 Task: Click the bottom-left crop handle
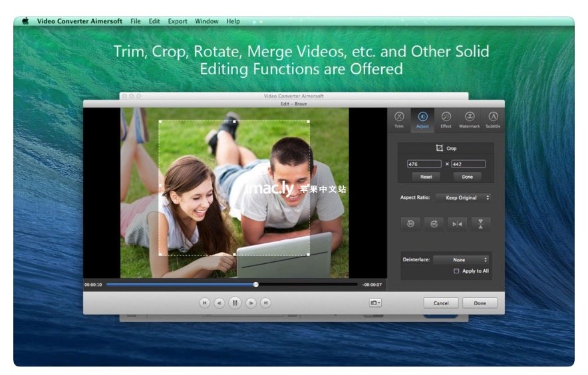pos(160,254)
